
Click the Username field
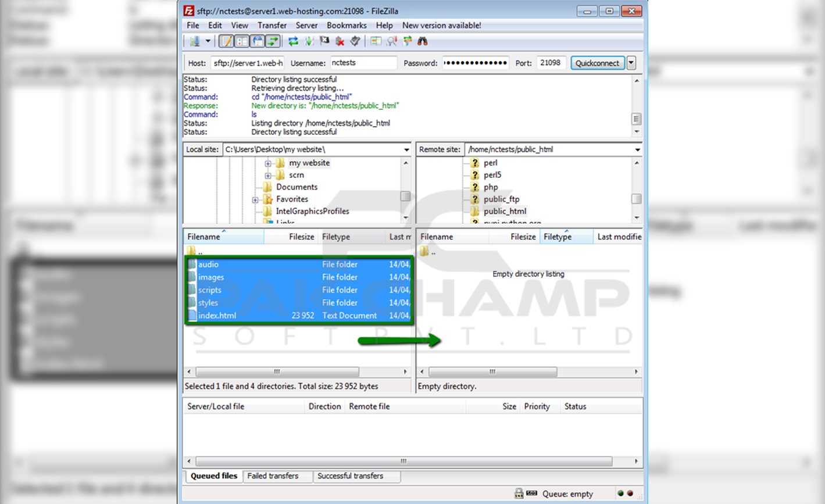[x=363, y=63]
